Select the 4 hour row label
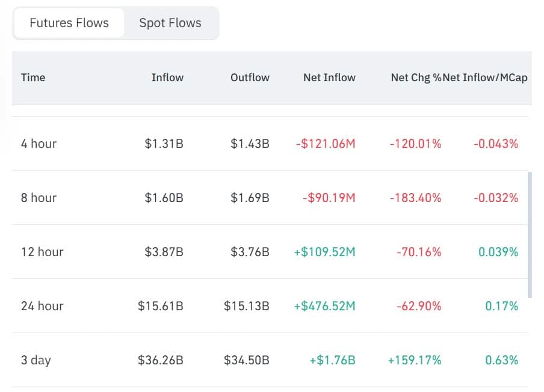The width and height of the screenshot is (544, 392). coord(39,144)
